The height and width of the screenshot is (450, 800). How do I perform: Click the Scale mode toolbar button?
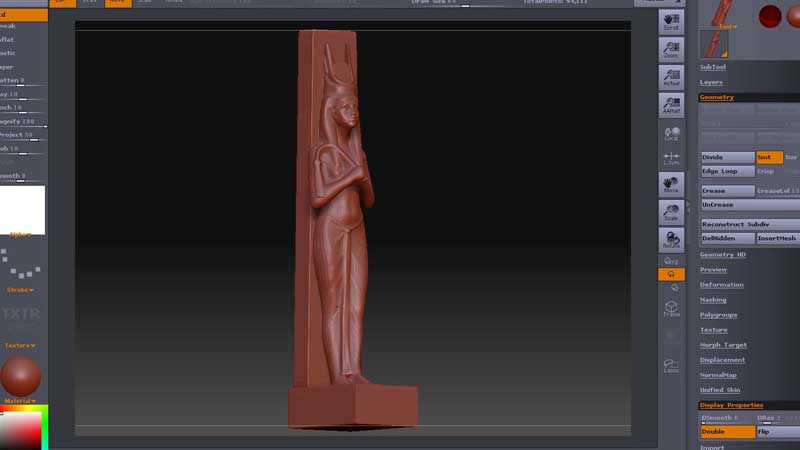(x=145, y=3)
